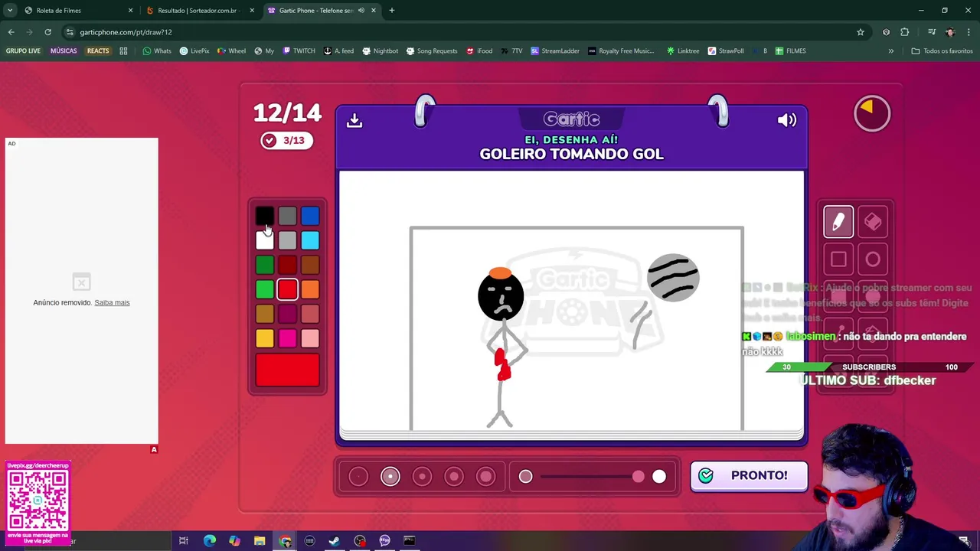Pick the light blue color swatch

tap(310, 241)
